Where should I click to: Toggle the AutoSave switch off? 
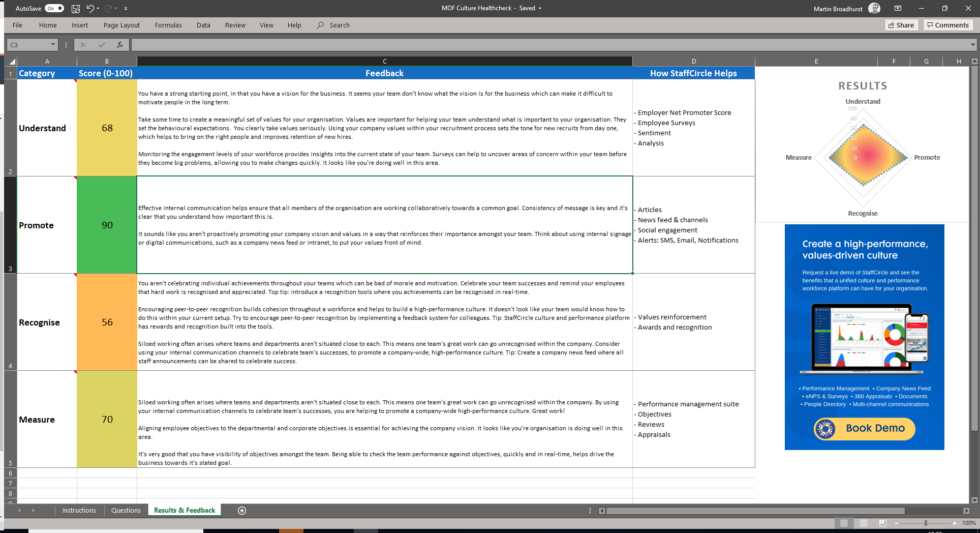point(54,9)
